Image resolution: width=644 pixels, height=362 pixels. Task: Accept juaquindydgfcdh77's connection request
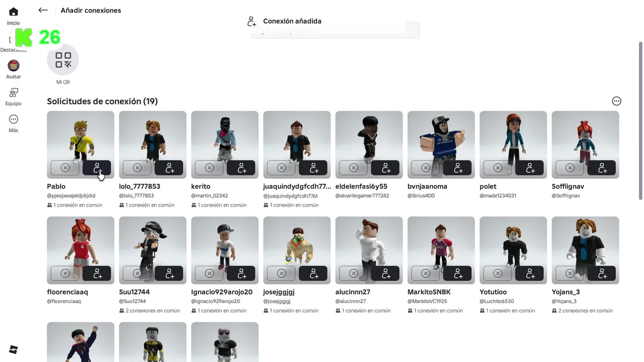point(313,167)
